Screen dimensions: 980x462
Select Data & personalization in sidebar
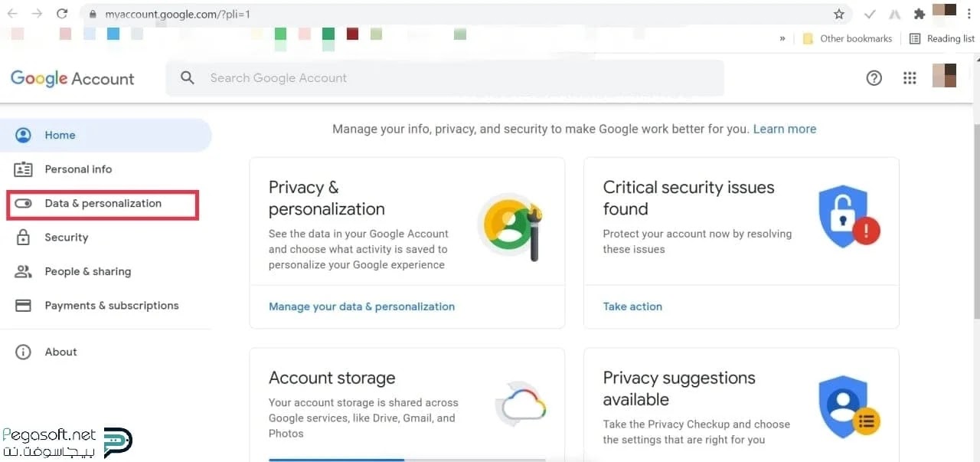(x=103, y=204)
